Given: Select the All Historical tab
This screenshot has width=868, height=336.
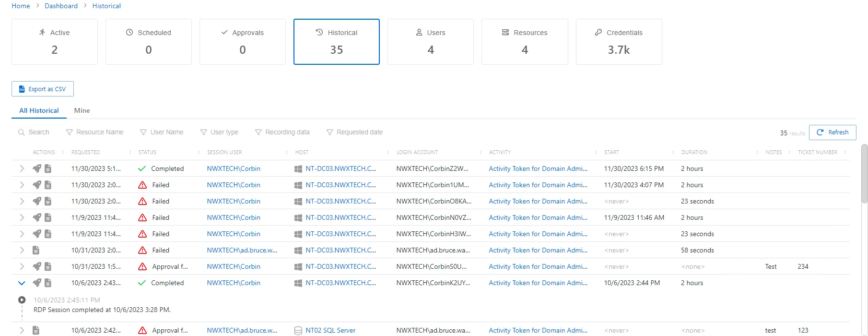Looking at the screenshot, I should (x=39, y=110).
